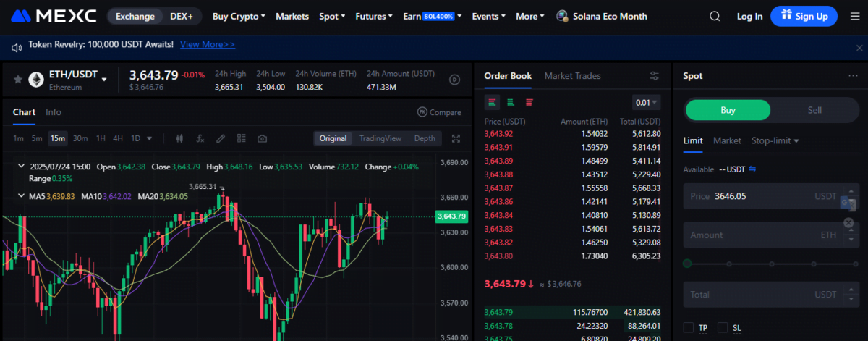The width and height of the screenshot is (868, 341).
Task: Switch to DEX+ mode
Action: [x=182, y=16]
